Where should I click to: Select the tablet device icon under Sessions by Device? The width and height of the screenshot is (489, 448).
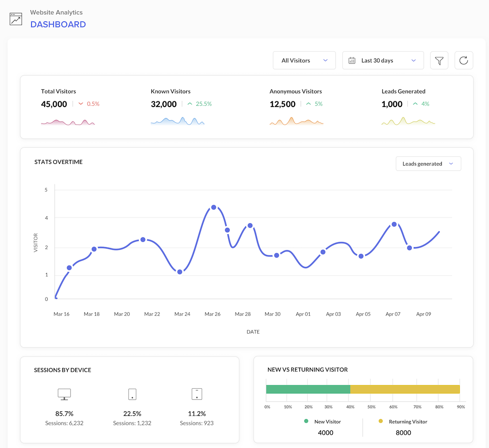tap(196, 394)
